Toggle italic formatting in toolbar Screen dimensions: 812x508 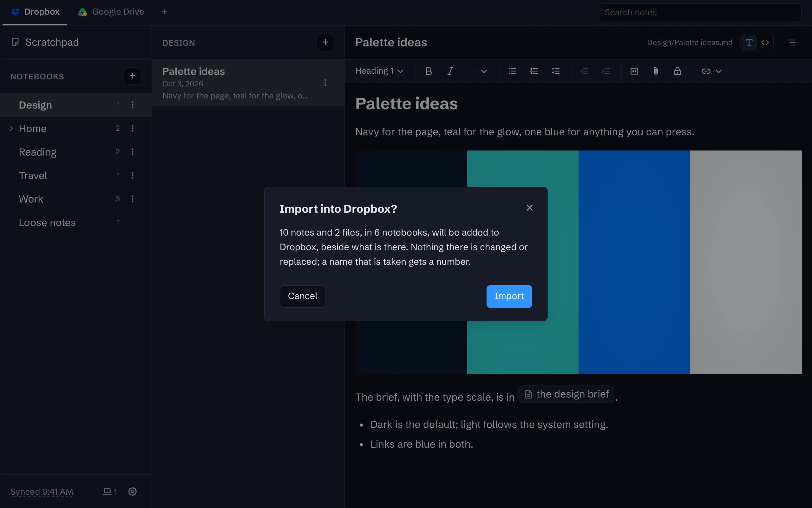(x=450, y=71)
